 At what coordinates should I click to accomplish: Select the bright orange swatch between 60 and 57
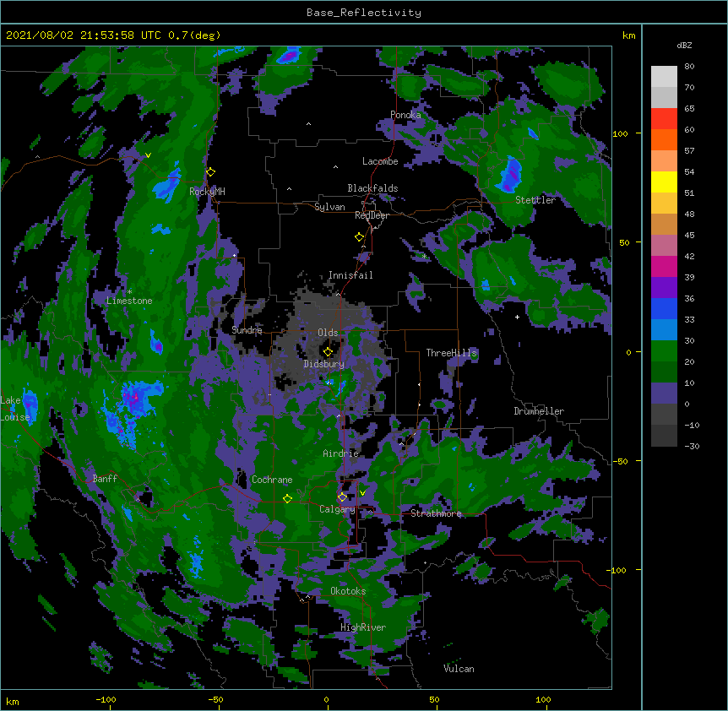pyautogui.click(x=664, y=139)
